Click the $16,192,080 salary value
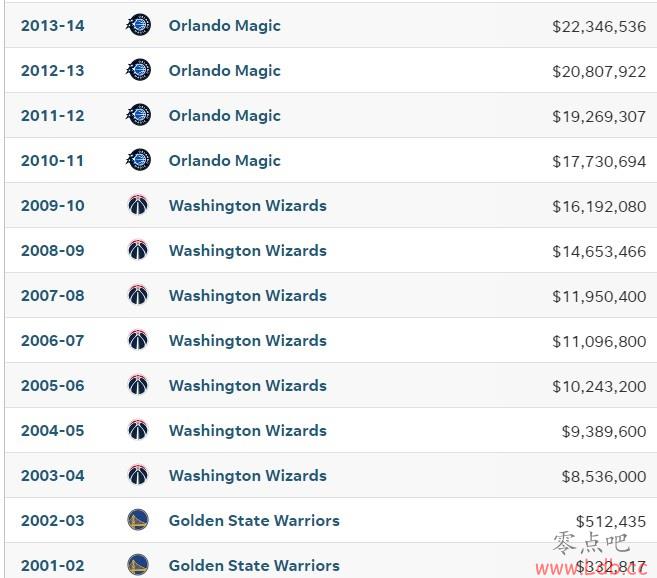This screenshot has height=578, width=657. pyautogui.click(x=599, y=206)
